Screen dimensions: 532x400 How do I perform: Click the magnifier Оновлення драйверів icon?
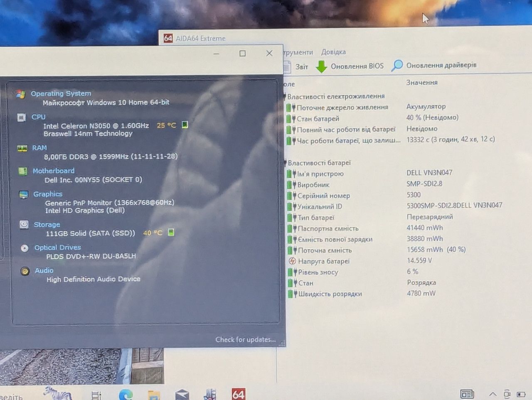397,65
